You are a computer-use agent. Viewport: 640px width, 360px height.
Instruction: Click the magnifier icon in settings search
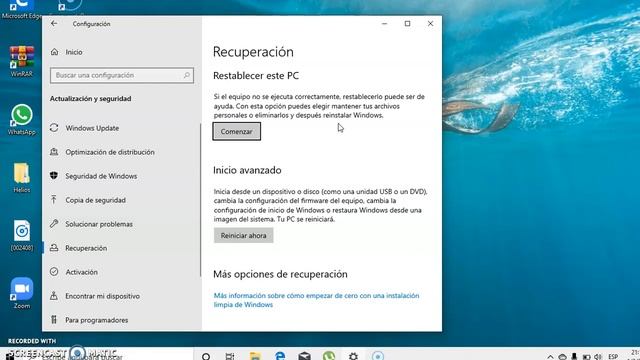pyautogui.click(x=187, y=75)
